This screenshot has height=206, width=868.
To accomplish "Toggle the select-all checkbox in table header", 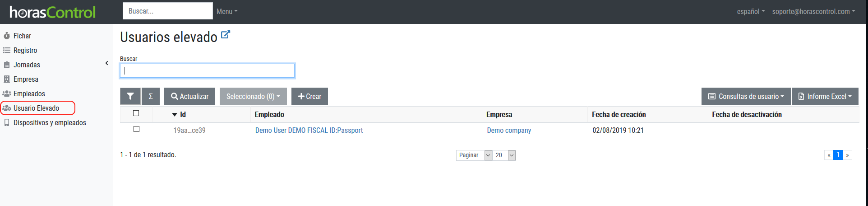I will pos(136,113).
